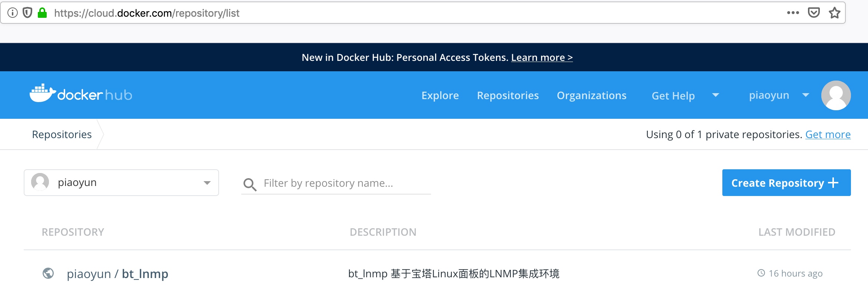Click the LAST MODIFIED column header
Image resolution: width=868 pixels, height=294 pixels.
click(797, 232)
